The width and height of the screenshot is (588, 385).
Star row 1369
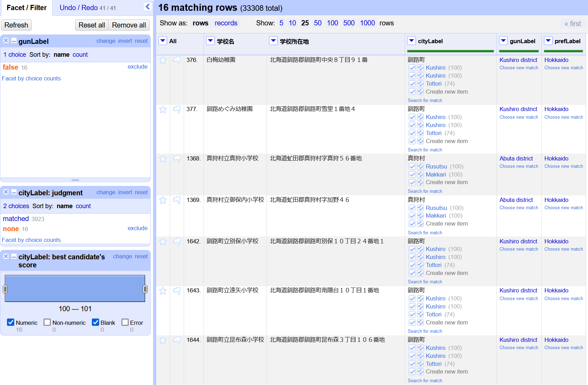163,200
